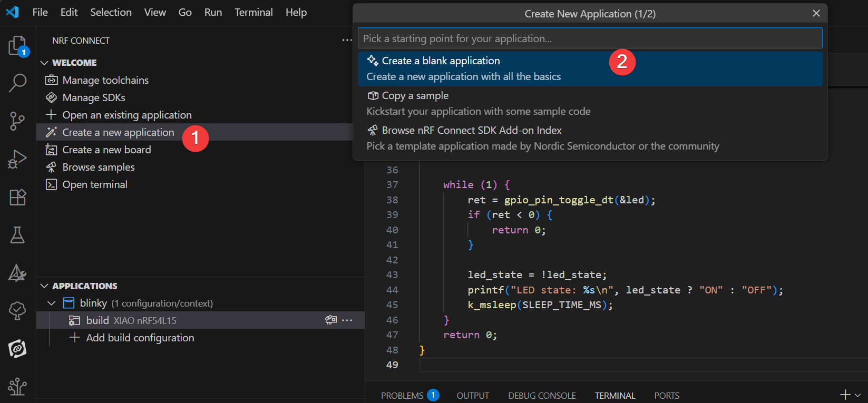Open the Run menu
This screenshot has width=868, height=403.
[213, 12]
